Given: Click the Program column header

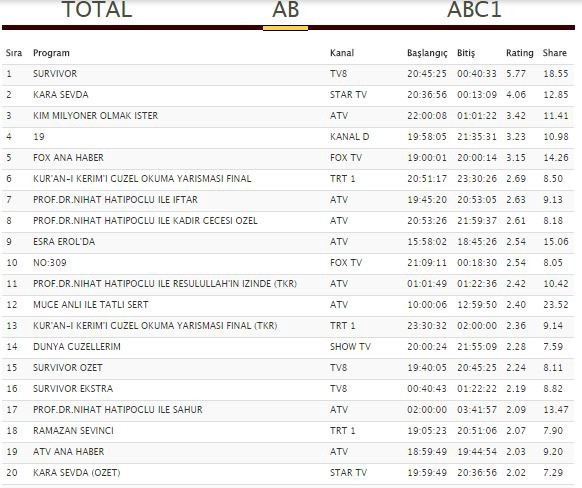Looking at the screenshot, I should [x=51, y=53].
